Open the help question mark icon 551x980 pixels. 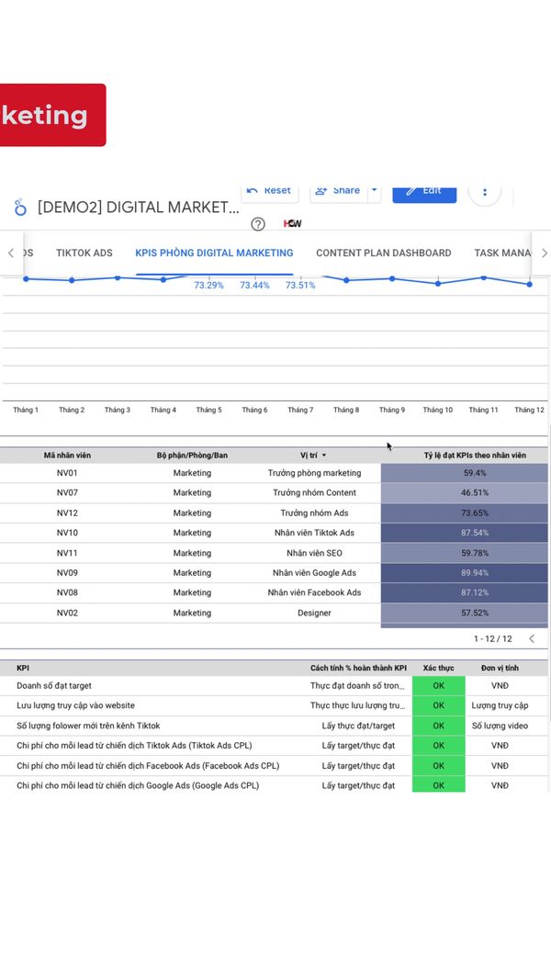(258, 224)
